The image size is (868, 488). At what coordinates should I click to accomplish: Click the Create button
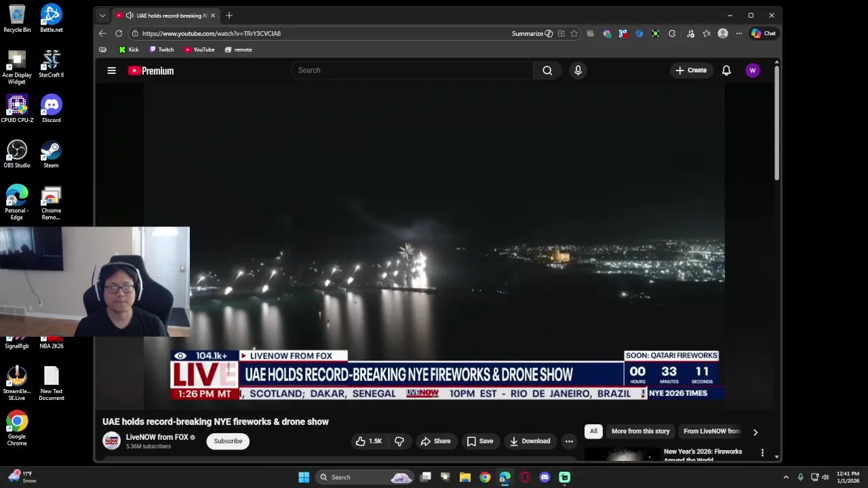(x=691, y=70)
